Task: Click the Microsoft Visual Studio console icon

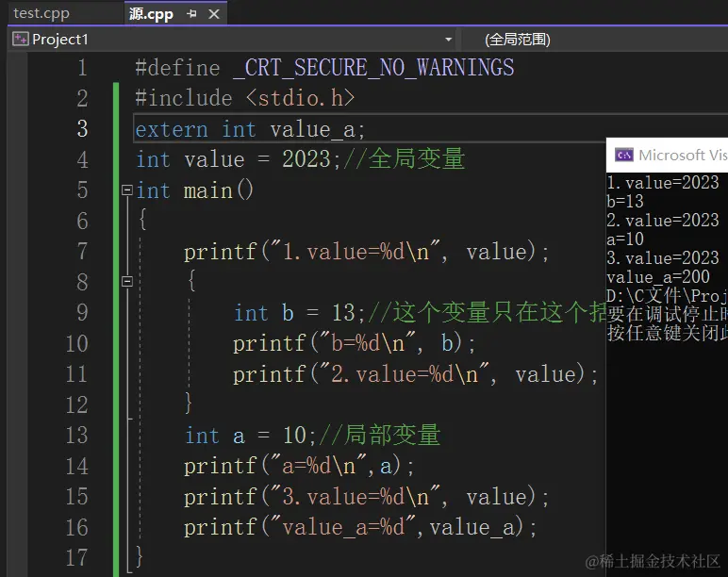Action: (624, 155)
